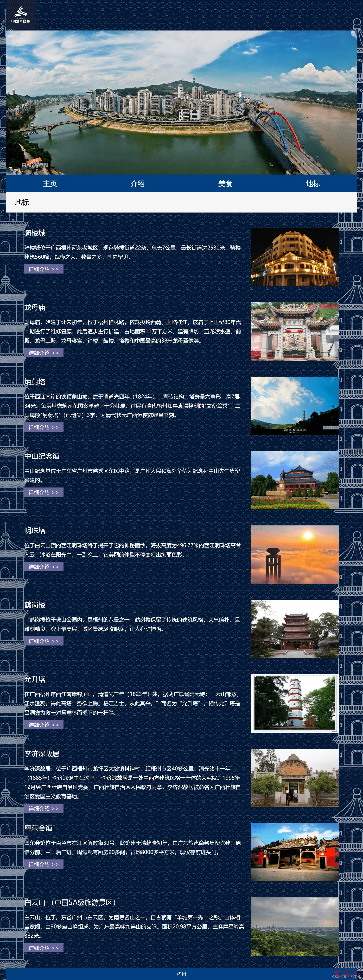Screen dimensions: 363x980
Task: Open the 李济深故居 gate photo
Action: pos(294,778)
